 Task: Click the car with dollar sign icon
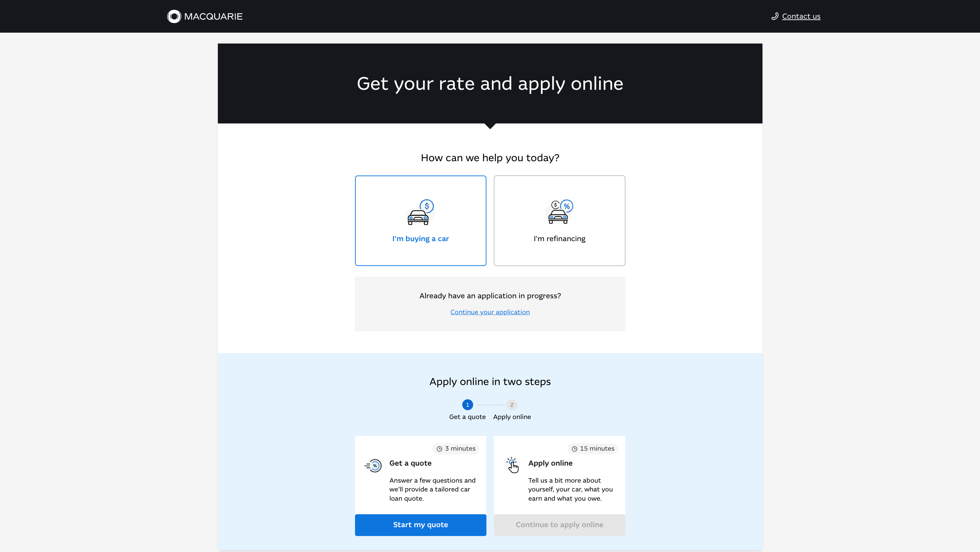[420, 213]
